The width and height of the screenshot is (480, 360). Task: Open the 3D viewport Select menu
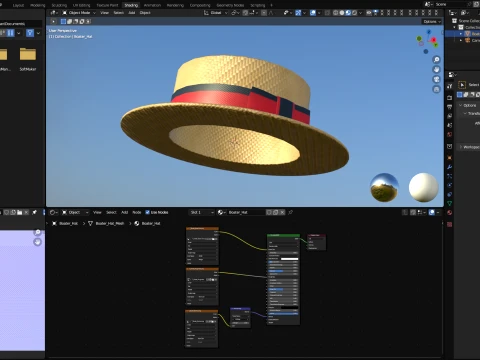118,13
